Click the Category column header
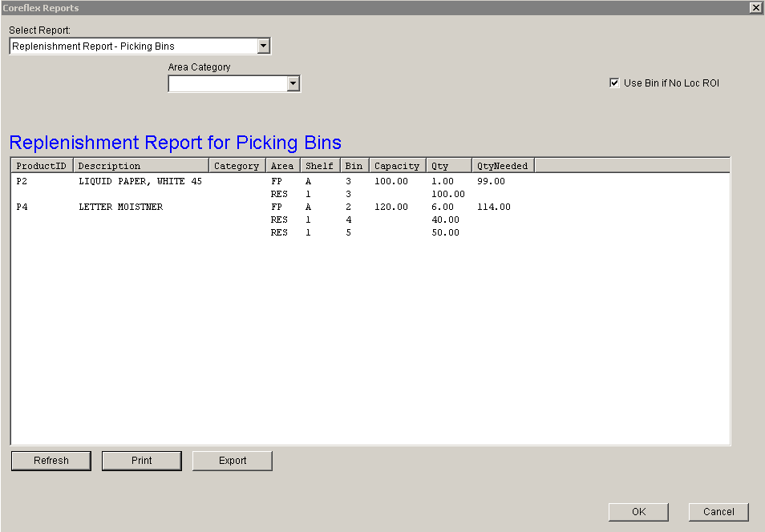Image resolution: width=765 pixels, height=532 pixels. point(237,166)
